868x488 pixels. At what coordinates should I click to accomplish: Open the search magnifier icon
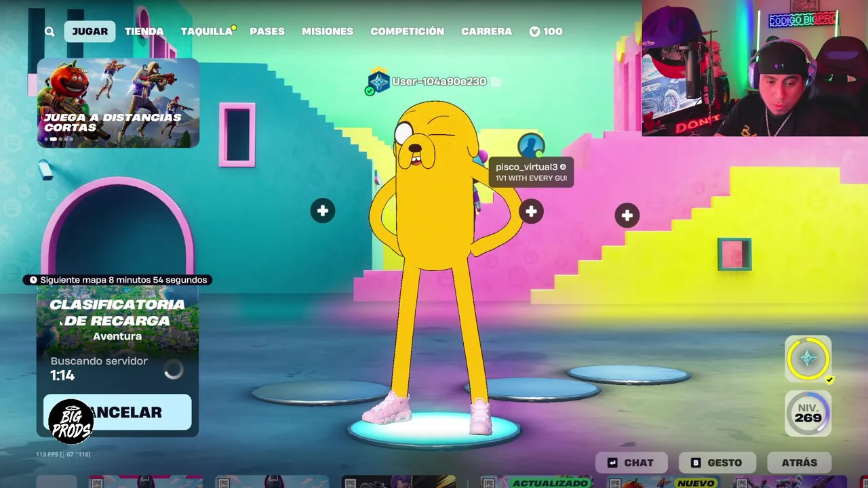coord(50,31)
